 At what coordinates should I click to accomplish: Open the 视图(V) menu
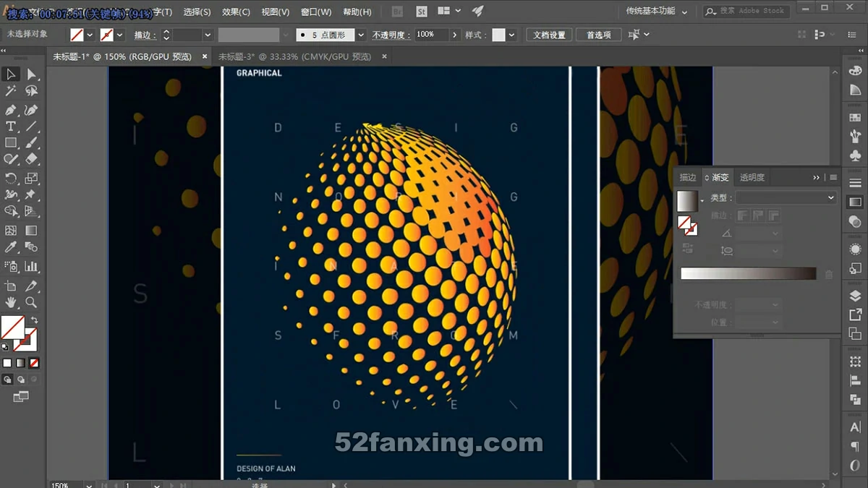point(276,12)
